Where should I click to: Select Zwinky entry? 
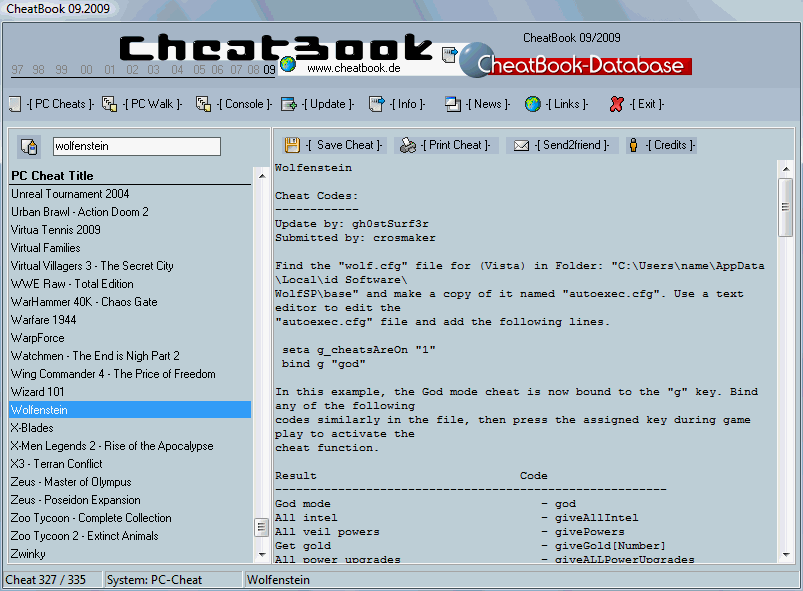(x=131, y=554)
